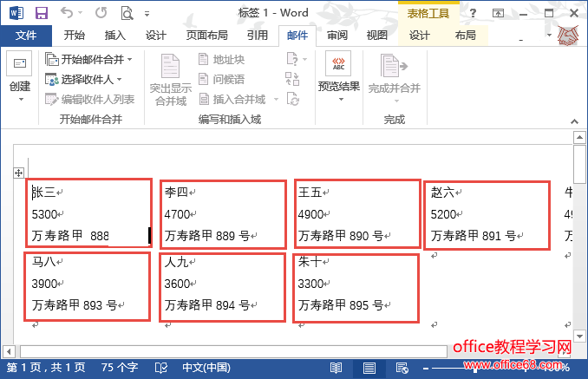
Task: Open the table tools 设计 tab
Action: coord(419,36)
